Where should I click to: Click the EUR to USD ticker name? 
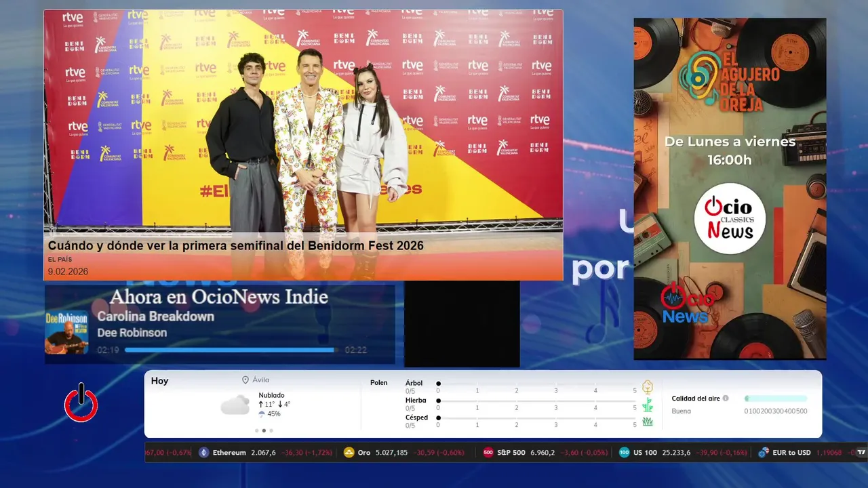[792, 453]
